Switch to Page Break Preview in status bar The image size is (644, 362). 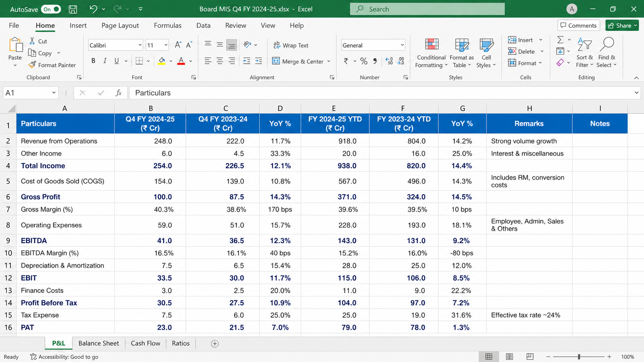coord(530,357)
